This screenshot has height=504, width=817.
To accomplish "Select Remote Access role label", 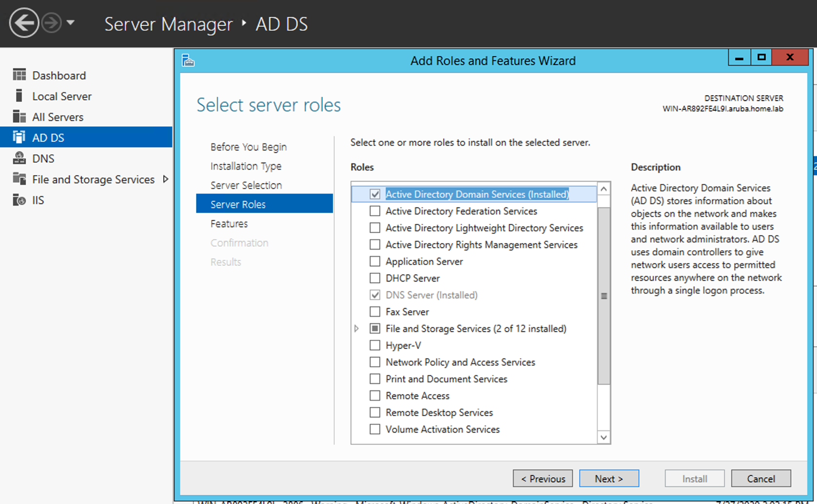I will [x=417, y=396].
